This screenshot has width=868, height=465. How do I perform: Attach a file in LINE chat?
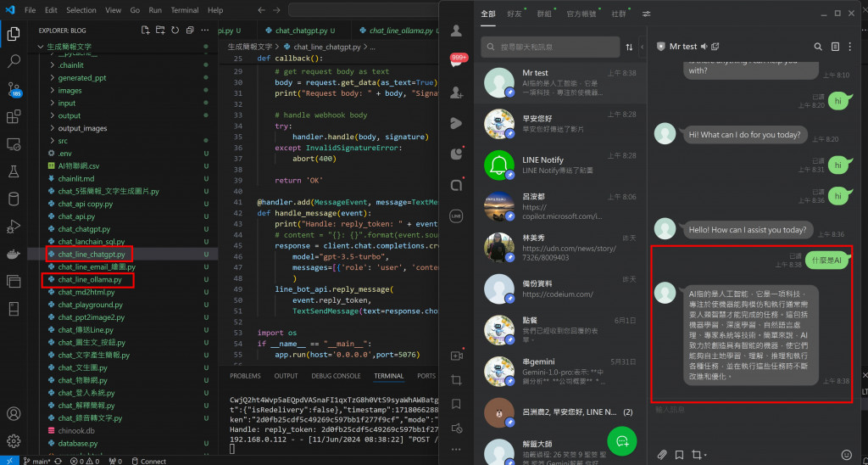(x=662, y=455)
